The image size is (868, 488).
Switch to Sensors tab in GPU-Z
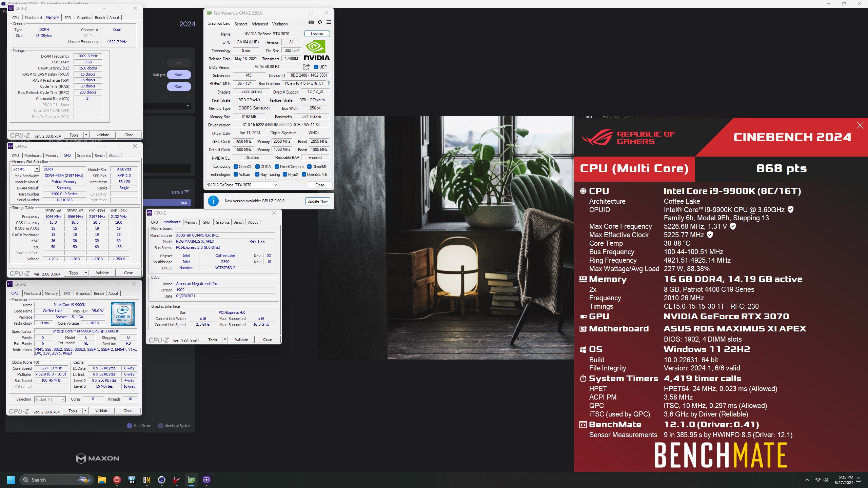pyautogui.click(x=241, y=24)
